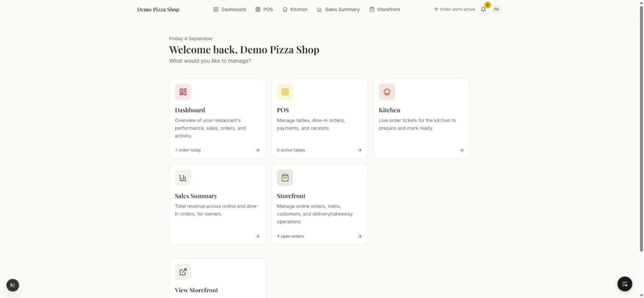
Task: Click the Dashboard card's pink grid icon
Action: [183, 92]
